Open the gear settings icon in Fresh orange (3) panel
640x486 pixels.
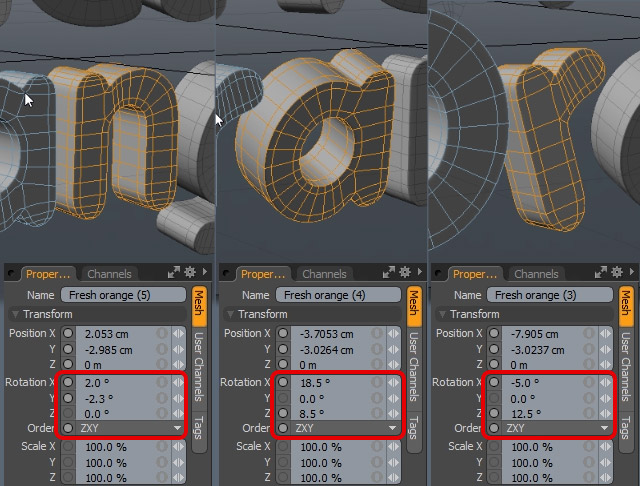[617, 272]
